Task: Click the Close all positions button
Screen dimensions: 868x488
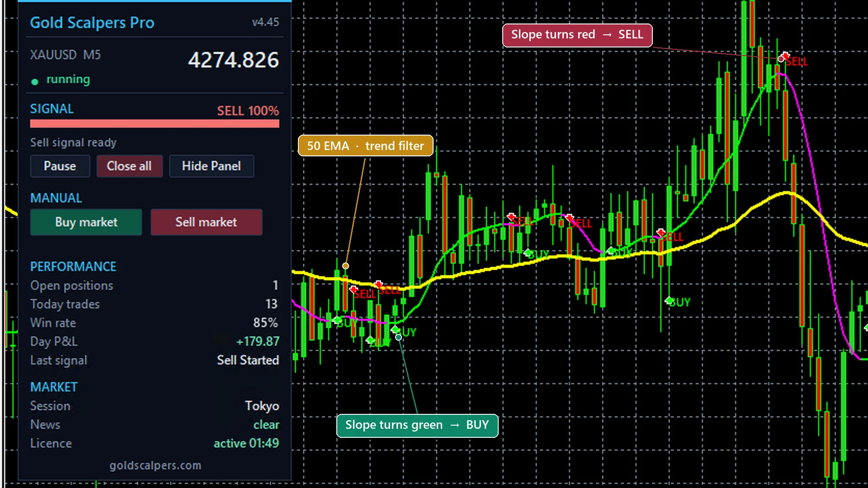Action: 129,166
